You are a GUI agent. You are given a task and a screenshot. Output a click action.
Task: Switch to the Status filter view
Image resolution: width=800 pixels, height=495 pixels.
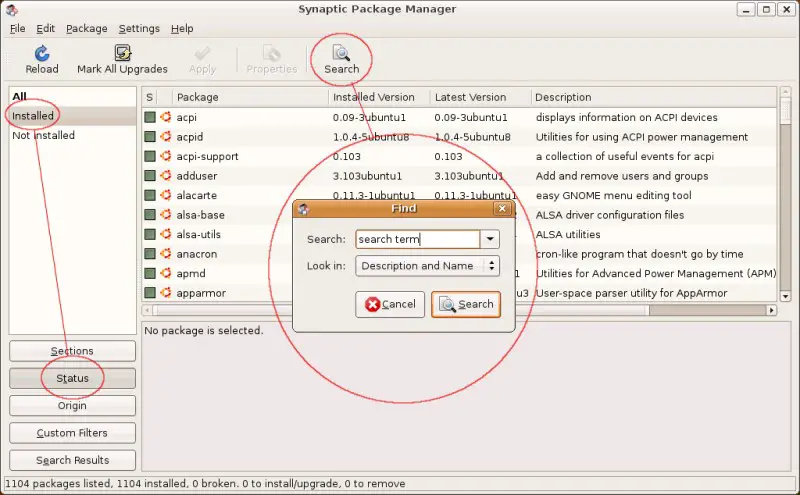coord(72,378)
